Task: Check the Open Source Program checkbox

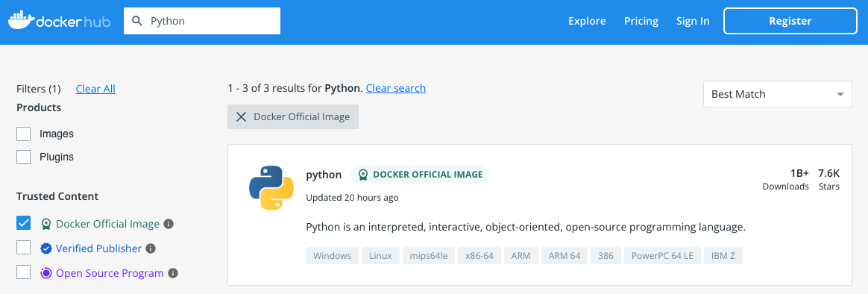Action: (23, 272)
